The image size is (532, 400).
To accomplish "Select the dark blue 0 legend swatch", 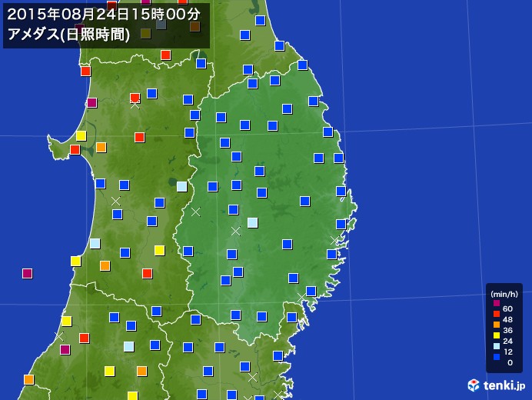I will pos(497,357).
